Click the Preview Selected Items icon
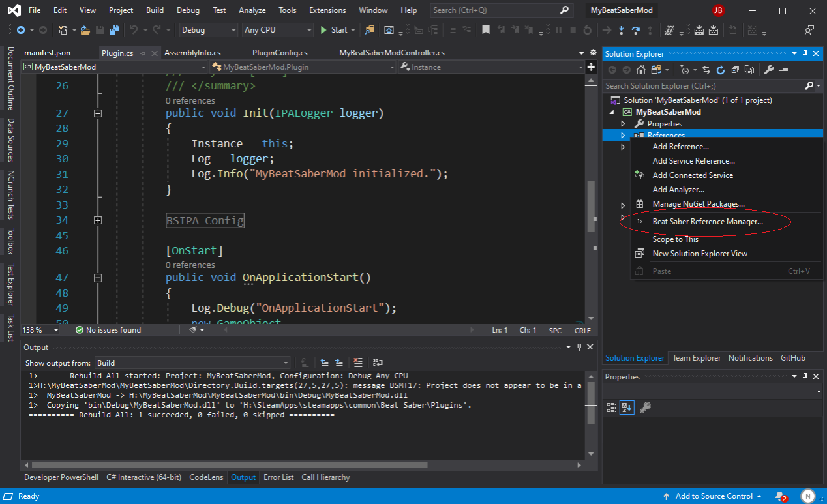This screenshot has width=827, height=504. click(783, 70)
